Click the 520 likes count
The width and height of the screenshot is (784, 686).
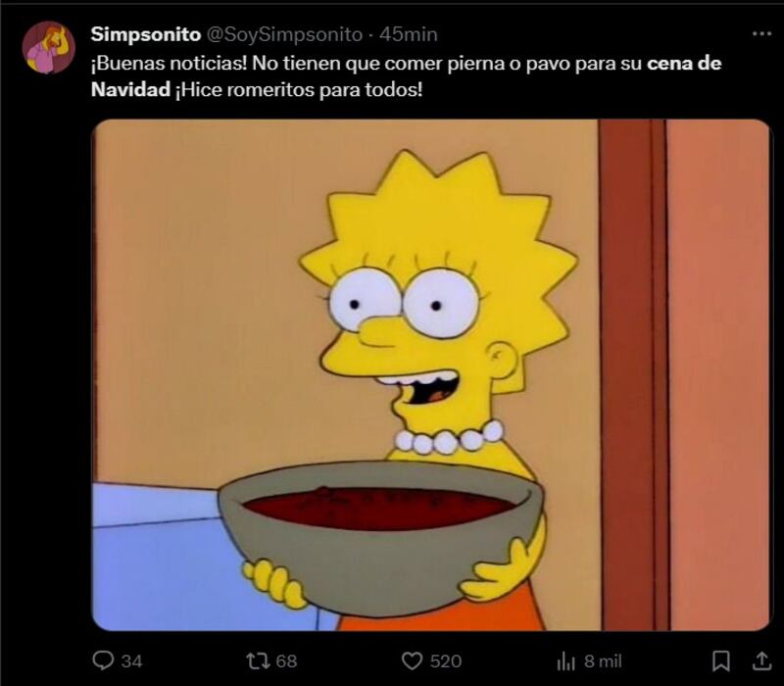446,661
